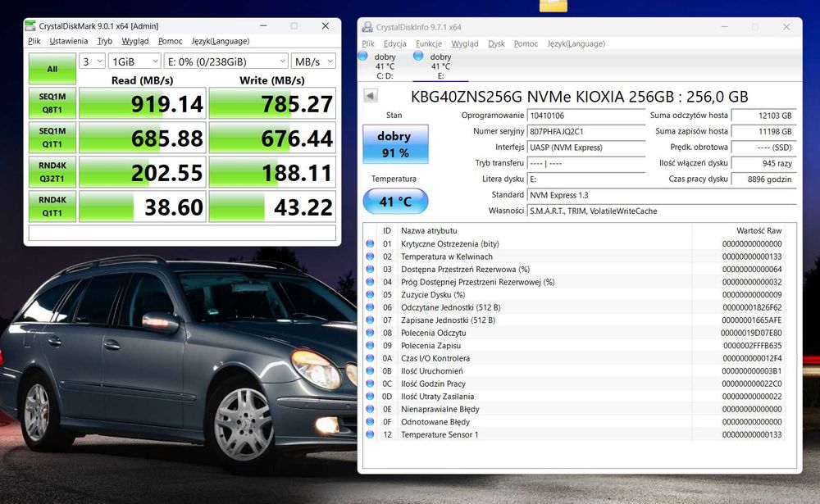Viewport: 820px width, 504px height.
Task: Click Wartość Raw column header
Action: click(x=758, y=230)
